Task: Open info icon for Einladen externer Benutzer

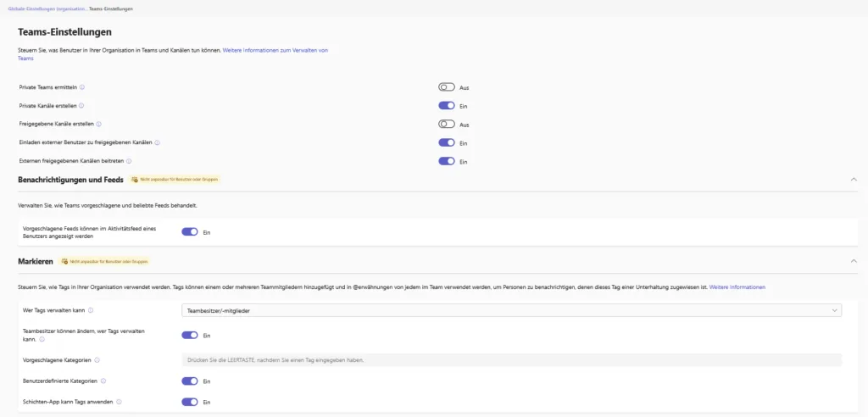Action: pos(158,143)
